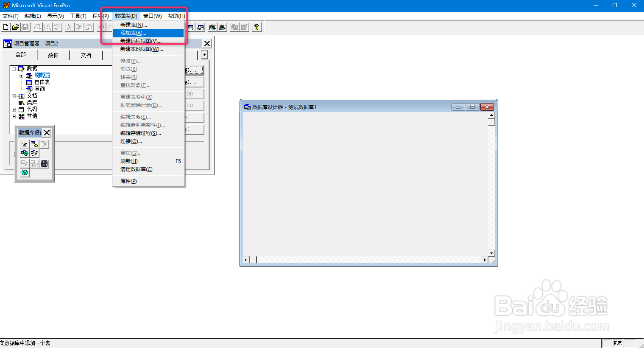This screenshot has height=348, width=644.
Task: Open the 文件(F) menu
Action: point(11,16)
